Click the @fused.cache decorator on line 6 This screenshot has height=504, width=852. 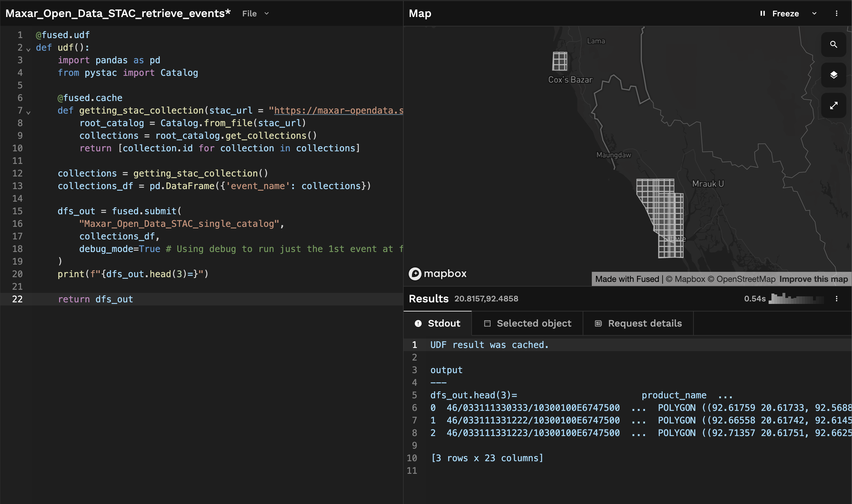point(90,98)
